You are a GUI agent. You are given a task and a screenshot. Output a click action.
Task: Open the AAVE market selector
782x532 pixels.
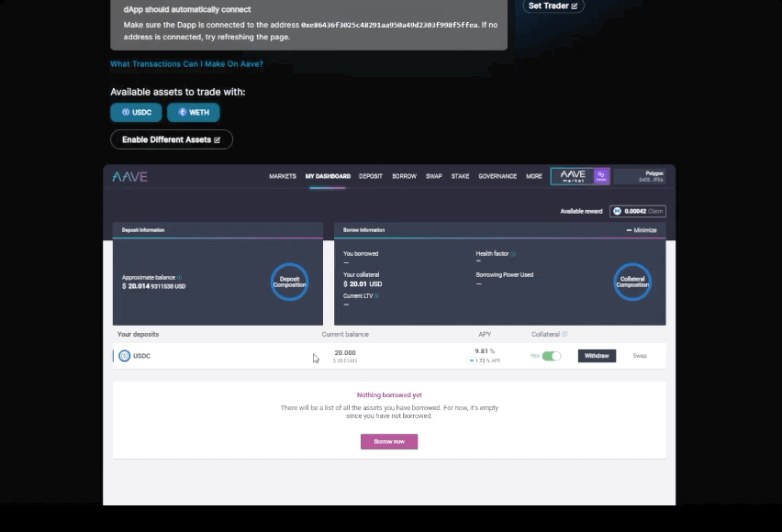tap(579, 176)
